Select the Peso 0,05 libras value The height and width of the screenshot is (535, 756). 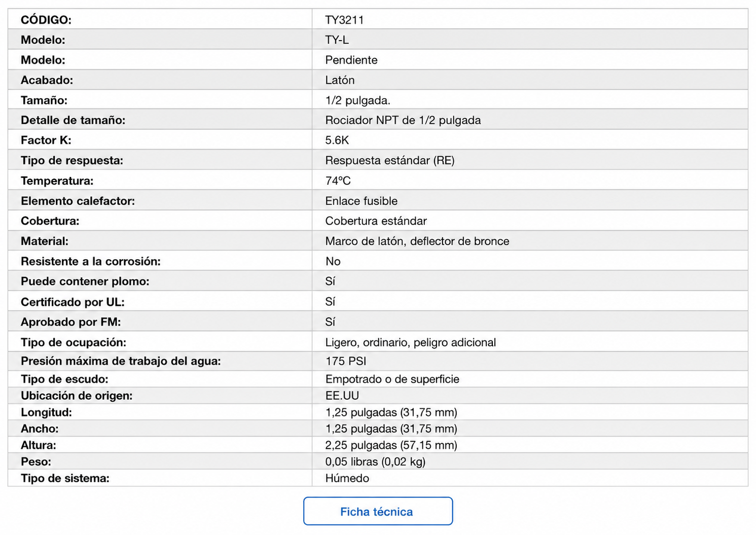point(375,461)
